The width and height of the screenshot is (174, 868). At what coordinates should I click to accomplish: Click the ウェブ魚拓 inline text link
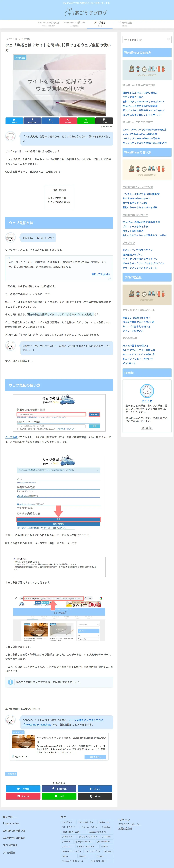pyautogui.click(x=11, y=437)
